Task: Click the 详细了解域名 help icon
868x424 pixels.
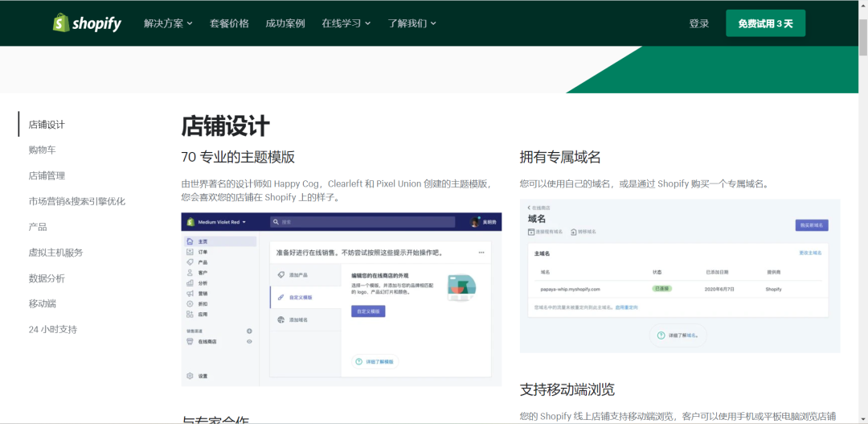Action: coord(661,335)
